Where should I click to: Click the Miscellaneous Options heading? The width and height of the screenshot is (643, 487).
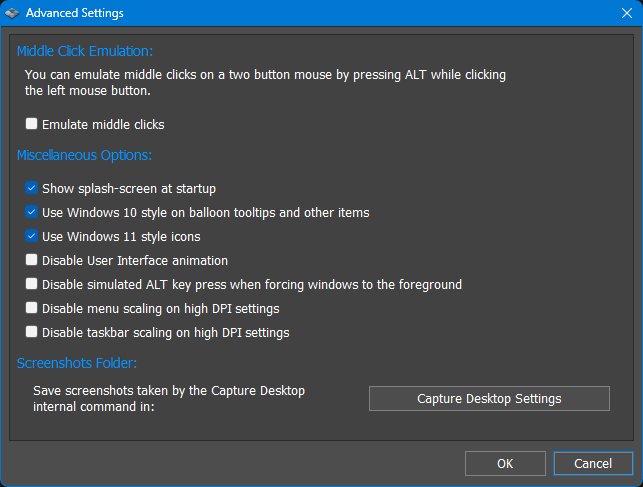click(x=84, y=155)
